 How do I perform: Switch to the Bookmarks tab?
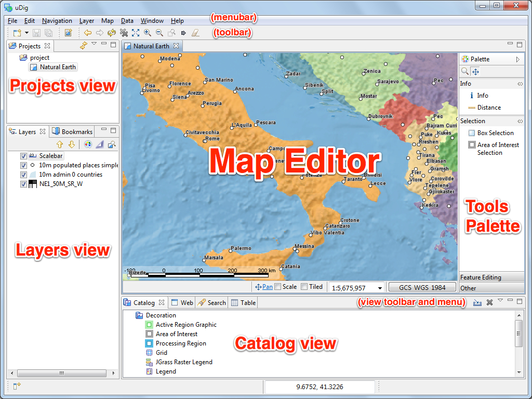[x=72, y=131]
